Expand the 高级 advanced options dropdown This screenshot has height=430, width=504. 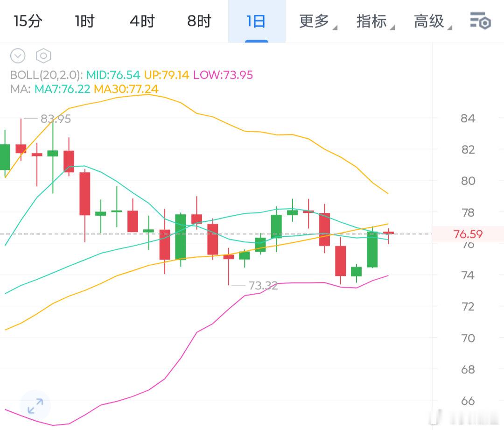pos(433,21)
